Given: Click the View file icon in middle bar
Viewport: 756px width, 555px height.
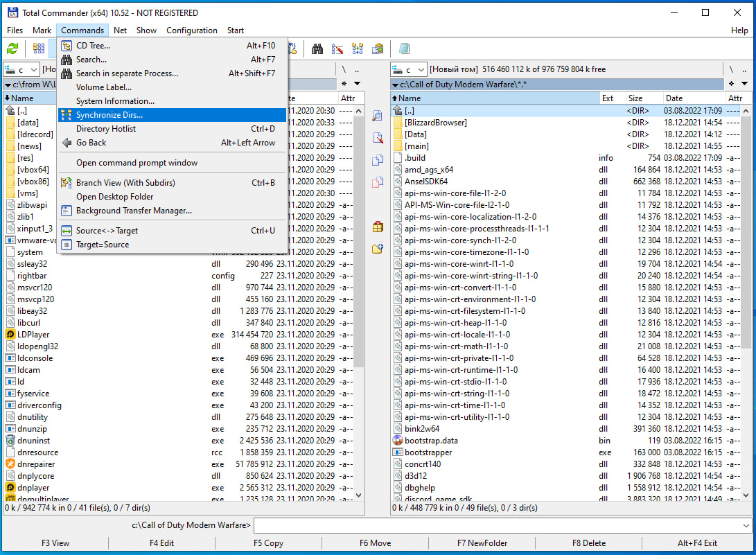Looking at the screenshot, I should point(378,116).
